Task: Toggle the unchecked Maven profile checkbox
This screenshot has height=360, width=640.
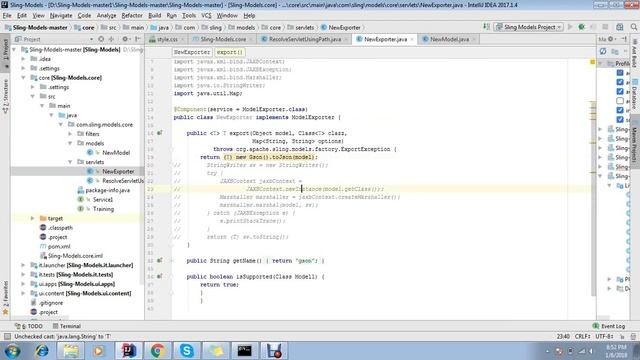Action: (x=620, y=101)
